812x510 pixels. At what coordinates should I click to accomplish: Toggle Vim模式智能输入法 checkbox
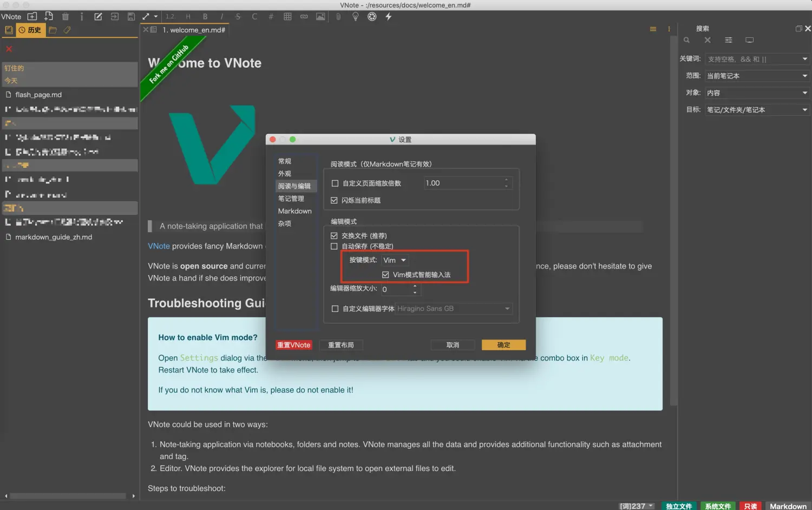385,275
